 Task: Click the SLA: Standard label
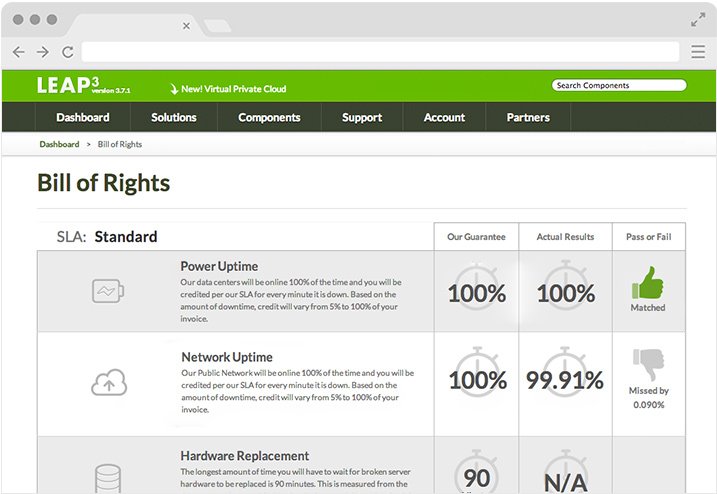pyautogui.click(x=107, y=236)
